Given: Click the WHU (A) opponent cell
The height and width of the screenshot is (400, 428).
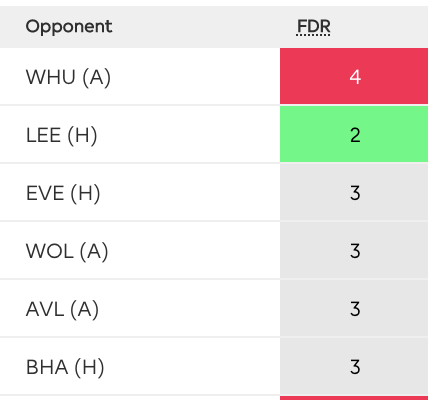Looking at the screenshot, I should [140, 77].
